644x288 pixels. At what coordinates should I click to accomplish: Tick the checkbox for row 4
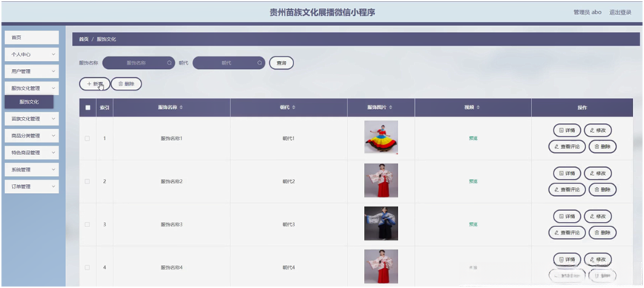(x=87, y=268)
